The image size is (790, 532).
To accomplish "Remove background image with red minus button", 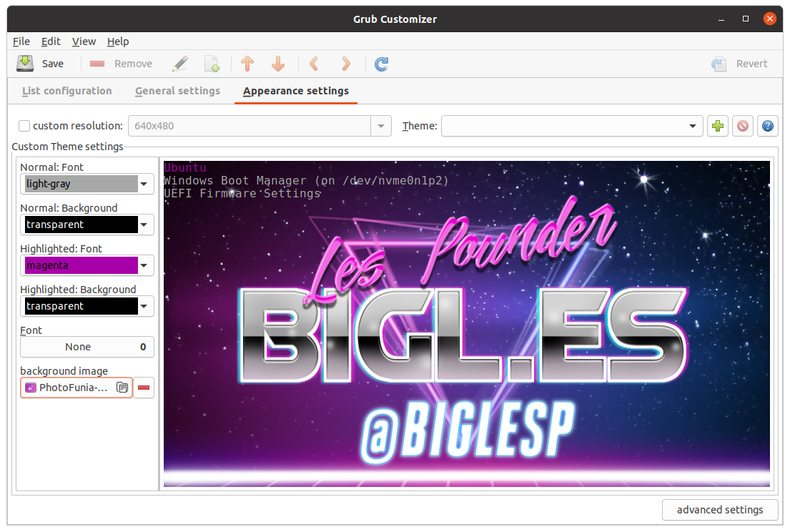I will (x=144, y=388).
